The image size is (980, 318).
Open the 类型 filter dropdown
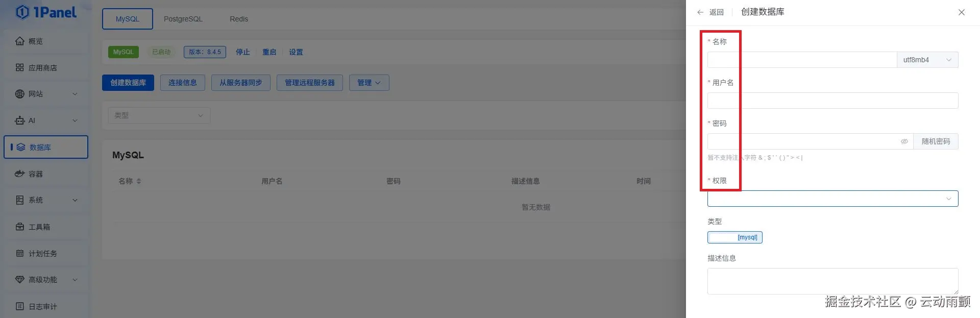(159, 115)
